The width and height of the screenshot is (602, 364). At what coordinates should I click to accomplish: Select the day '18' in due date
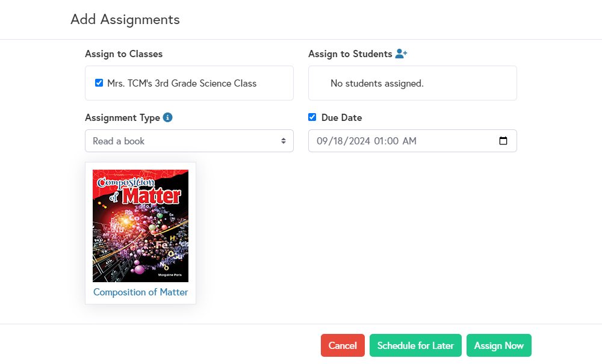point(338,141)
